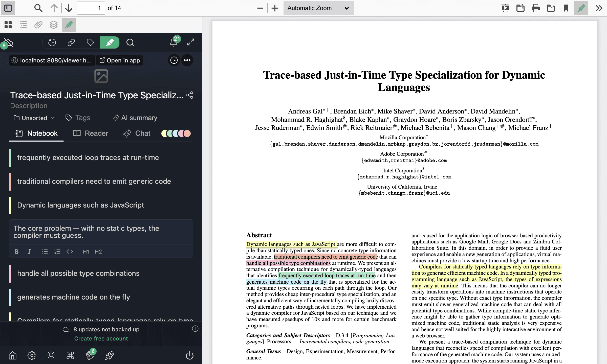This screenshot has height=364, width=607.
Task: Click the current view bookmark icon
Action: pos(566,8)
